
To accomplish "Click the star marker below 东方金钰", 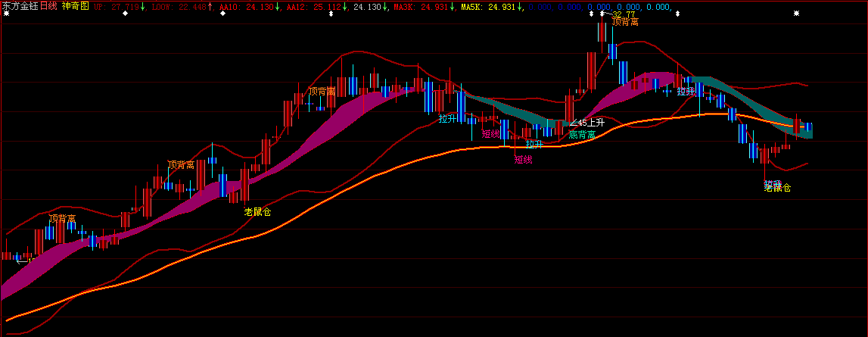I will (6, 14).
